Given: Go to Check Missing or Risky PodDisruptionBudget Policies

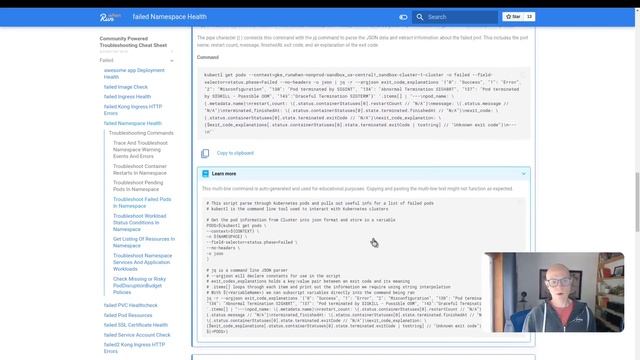Looking at the screenshot, I should click(x=140, y=286).
